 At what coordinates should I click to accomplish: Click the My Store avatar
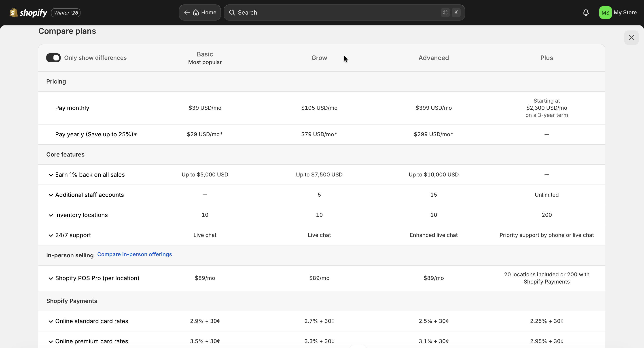[x=605, y=13]
